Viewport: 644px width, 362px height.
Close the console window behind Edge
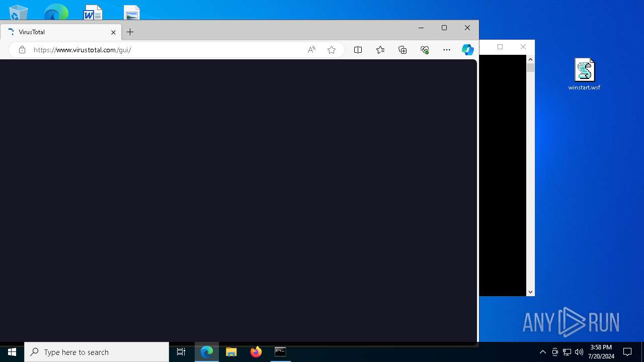523,47
